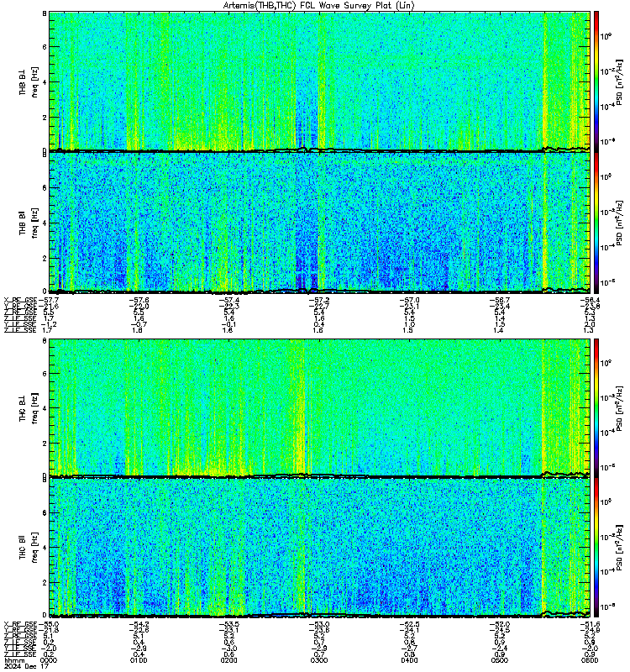Click the 'hhmm' time axis label

click(x=13, y=660)
